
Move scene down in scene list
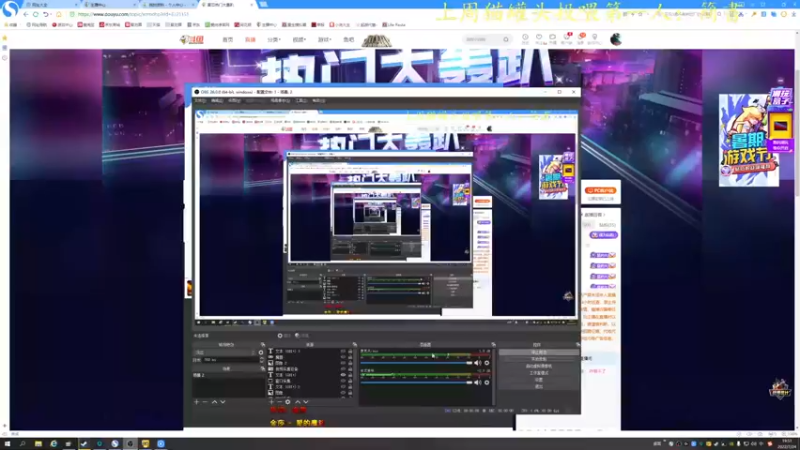[222, 402]
